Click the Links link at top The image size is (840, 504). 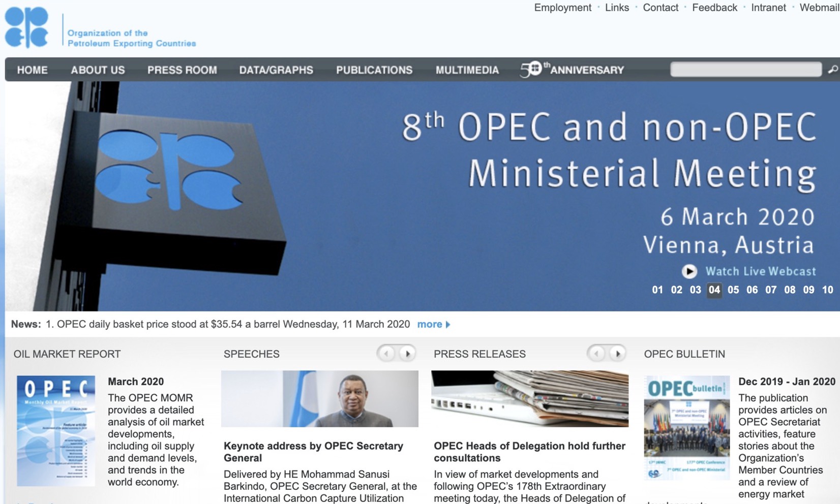(617, 8)
